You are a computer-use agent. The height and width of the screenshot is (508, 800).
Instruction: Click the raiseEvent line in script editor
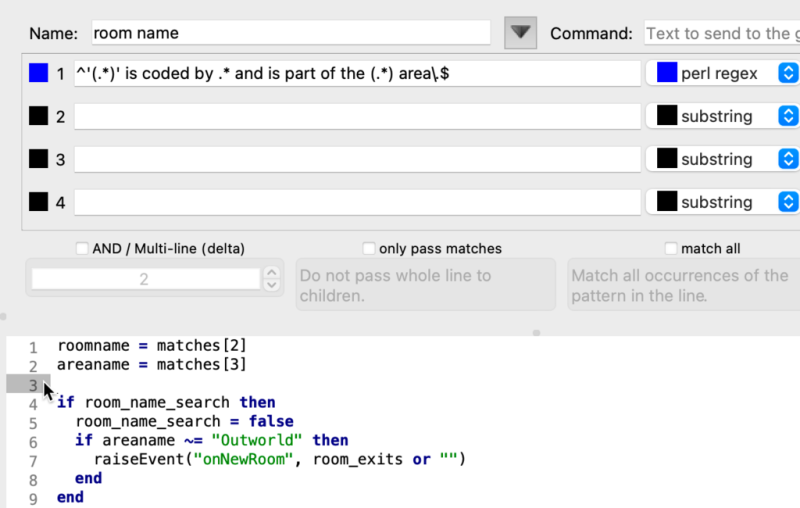tap(280, 459)
